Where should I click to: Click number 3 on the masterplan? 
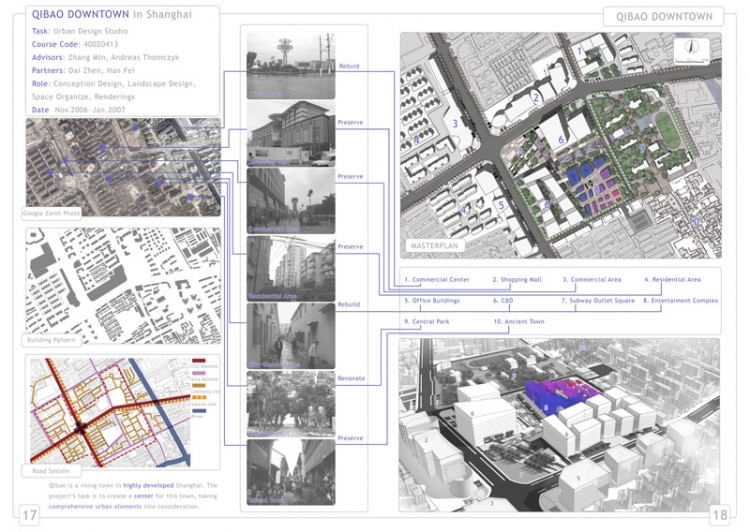[455, 124]
